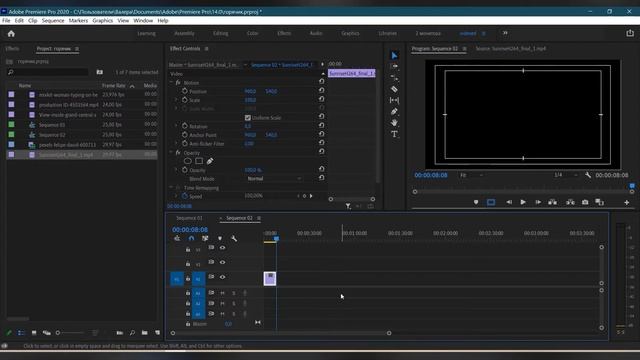Expand the Rotation property
Viewport: 640px width, 360px height.
pos(176,126)
